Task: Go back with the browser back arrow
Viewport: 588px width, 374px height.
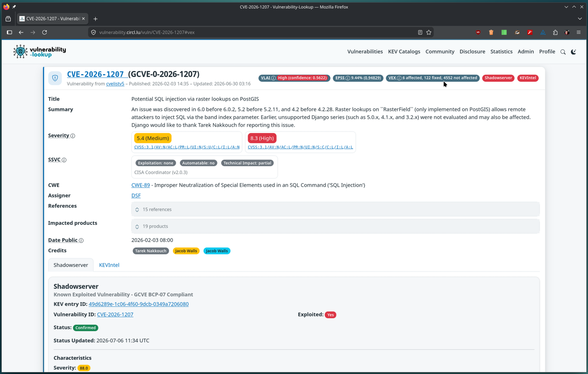Action: point(21,32)
